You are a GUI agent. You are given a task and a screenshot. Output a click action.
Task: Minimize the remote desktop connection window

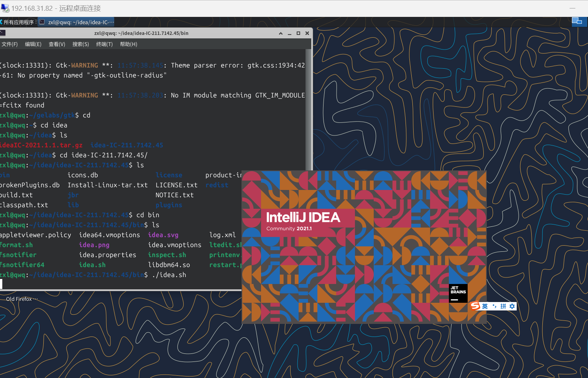pyautogui.click(x=572, y=8)
